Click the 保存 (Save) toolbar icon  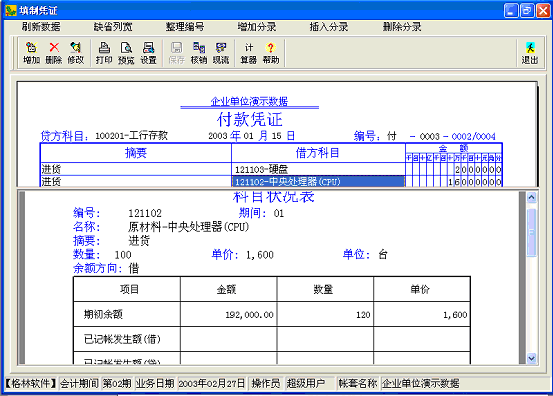coord(177,53)
